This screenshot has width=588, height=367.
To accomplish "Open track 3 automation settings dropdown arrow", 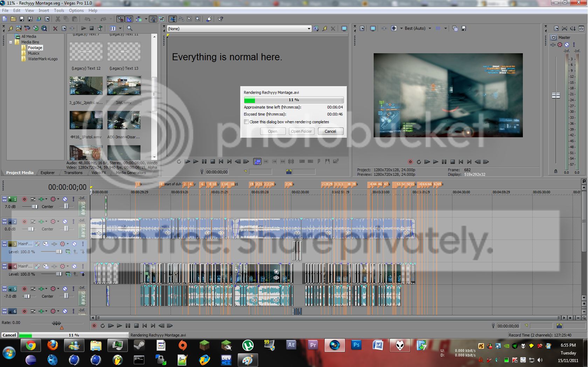I will click(68, 244).
